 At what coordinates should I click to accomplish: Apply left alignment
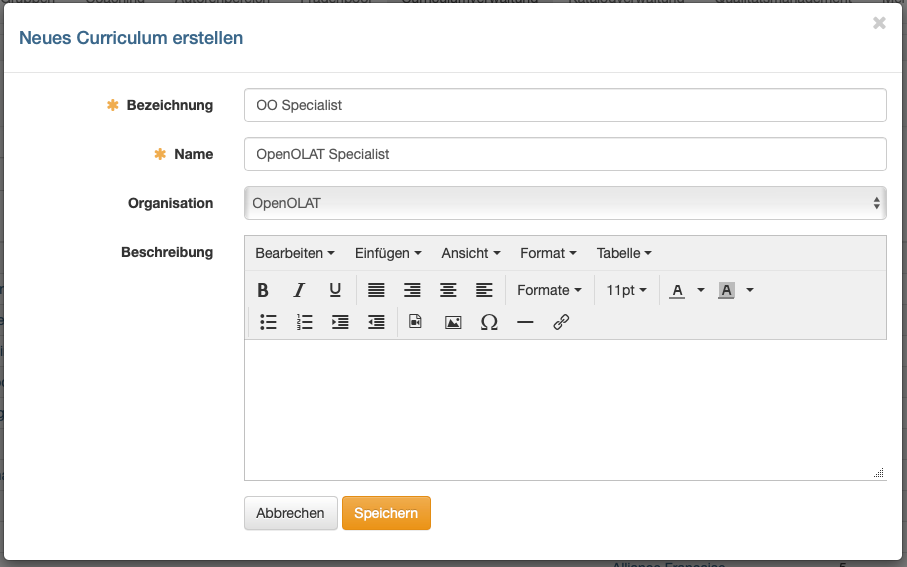click(484, 290)
